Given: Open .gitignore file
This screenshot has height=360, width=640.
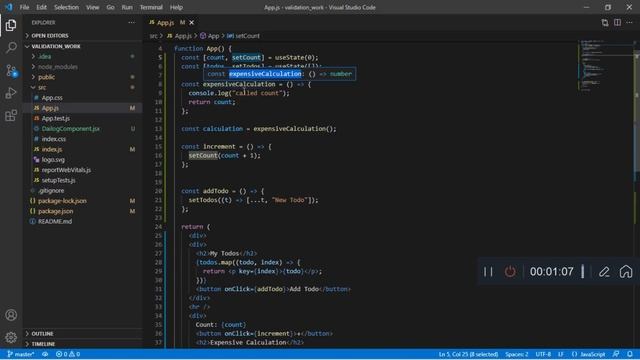Looking at the screenshot, I should (51, 191).
